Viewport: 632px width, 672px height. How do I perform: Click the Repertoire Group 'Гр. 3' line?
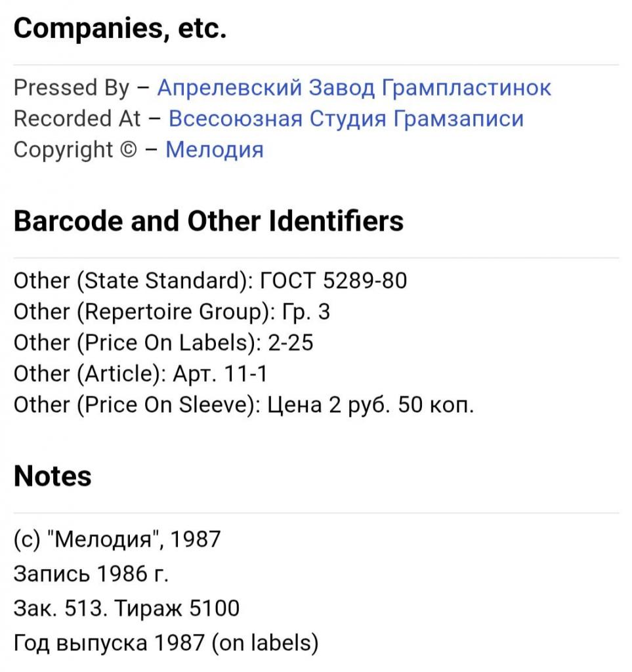coord(172,312)
